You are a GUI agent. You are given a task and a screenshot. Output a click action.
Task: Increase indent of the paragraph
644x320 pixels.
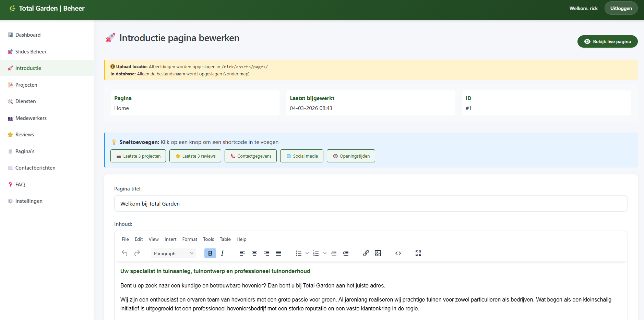tap(346, 253)
